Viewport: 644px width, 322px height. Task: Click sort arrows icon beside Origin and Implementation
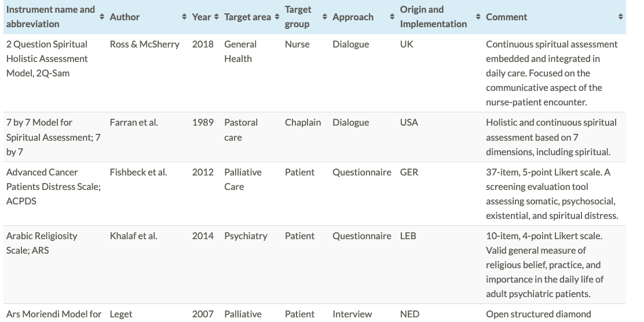pos(478,17)
